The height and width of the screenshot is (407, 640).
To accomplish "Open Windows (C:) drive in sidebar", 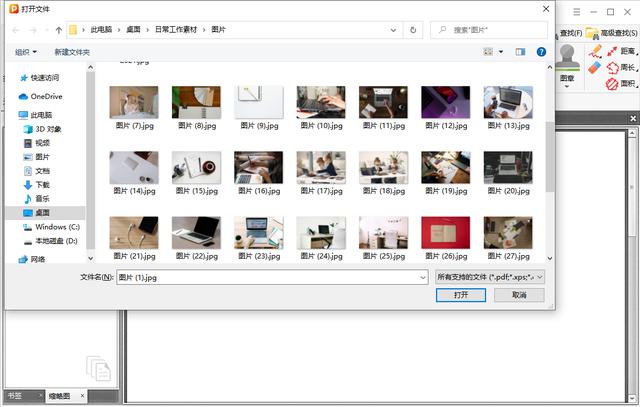I will pyautogui.click(x=51, y=227).
